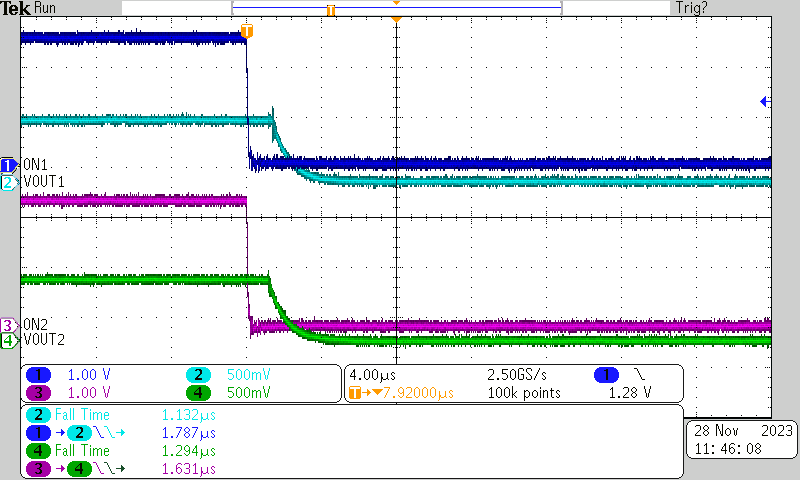Screen dimensions: 800x480
Task: Select the cyan channel 2 badge with 500mV
Action: tap(198, 375)
